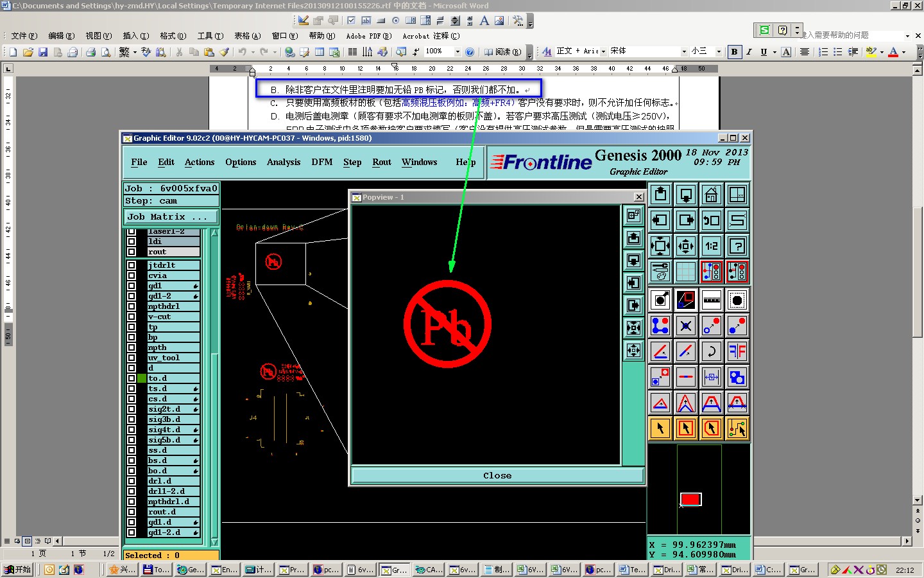Toggle the checkbox of layer rout
Viewport: 924px width, 578px height.
(132, 252)
